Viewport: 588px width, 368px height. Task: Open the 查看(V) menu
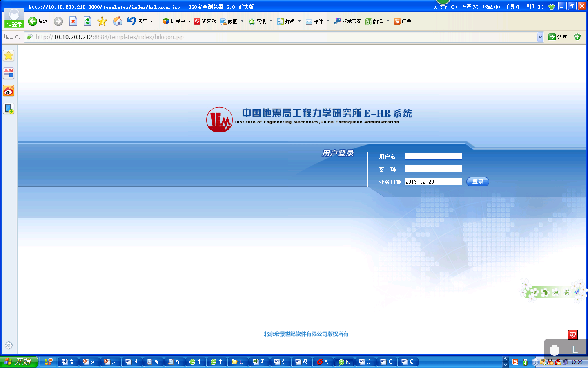pos(470,7)
